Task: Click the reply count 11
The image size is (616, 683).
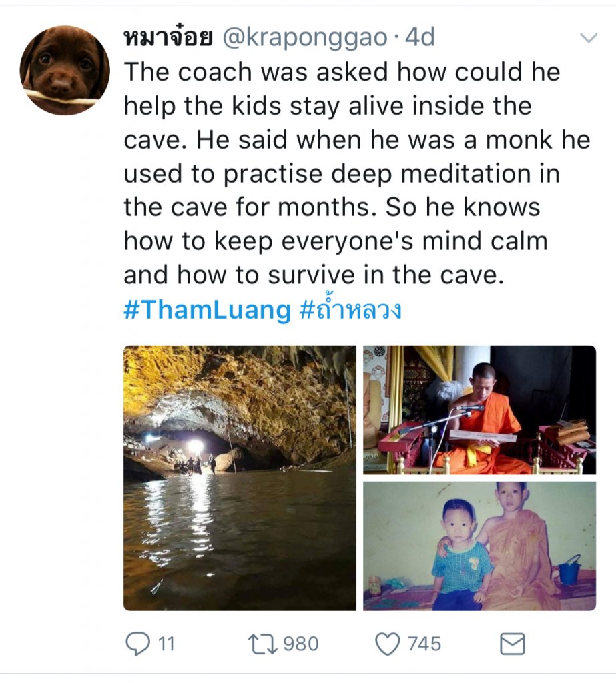Action: 166,644
